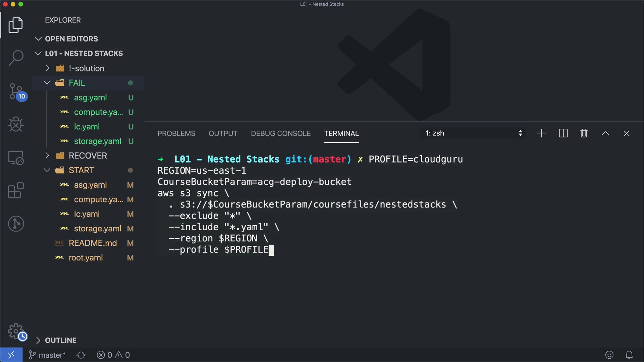Click errors and warnings count in status bar

click(113, 355)
